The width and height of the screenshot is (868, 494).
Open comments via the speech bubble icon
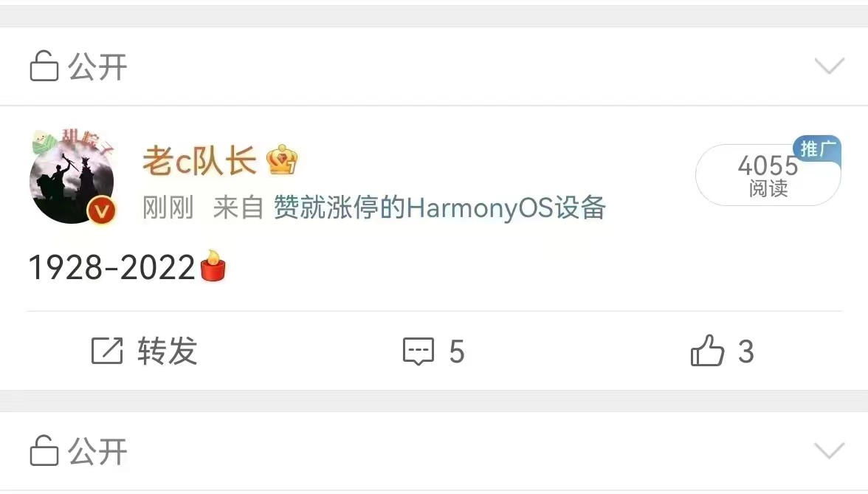pyautogui.click(x=418, y=351)
